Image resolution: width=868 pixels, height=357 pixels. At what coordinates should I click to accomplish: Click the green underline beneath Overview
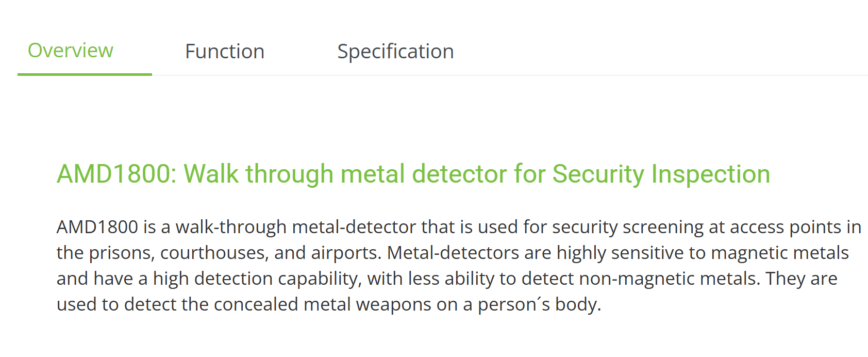pyautogui.click(x=85, y=74)
